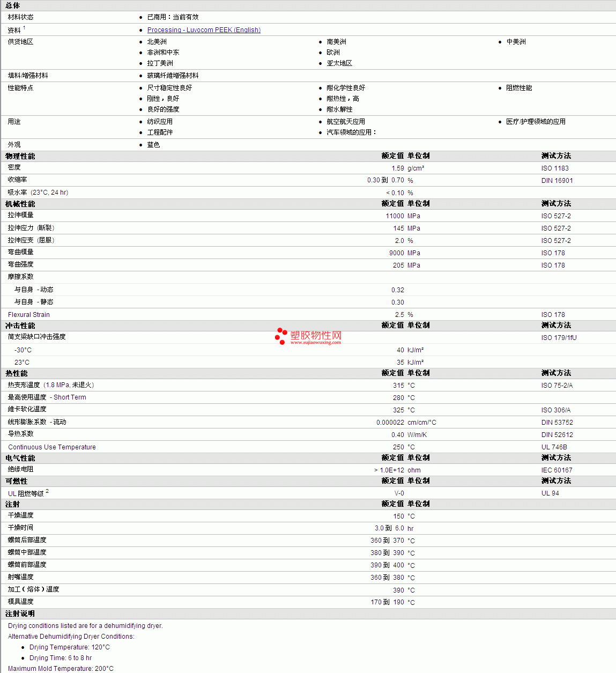This screenshot has width=616, height=673.
Task: Select the drying temperature value 150
Action: click(x=398, y=516)
